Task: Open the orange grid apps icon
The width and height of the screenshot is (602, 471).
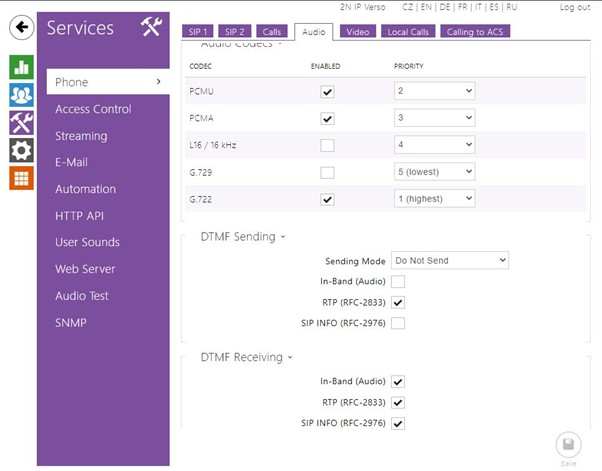Action: point(21,178)
